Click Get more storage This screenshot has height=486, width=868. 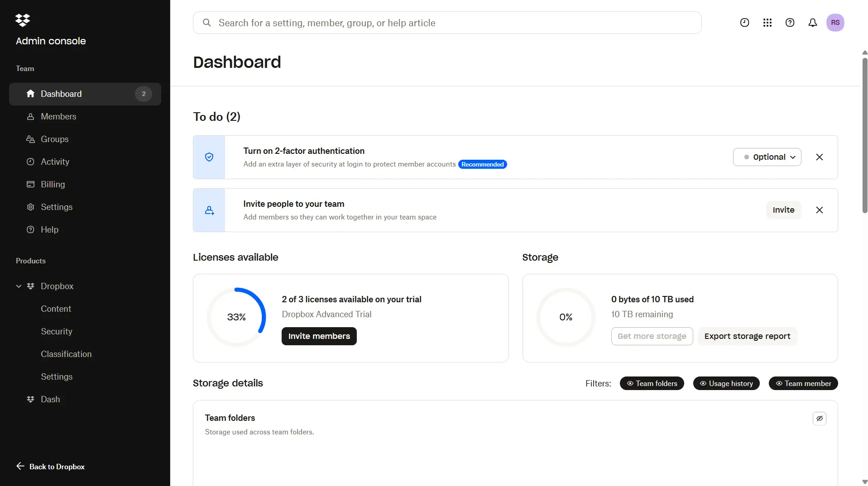click(x=652, y=336)
